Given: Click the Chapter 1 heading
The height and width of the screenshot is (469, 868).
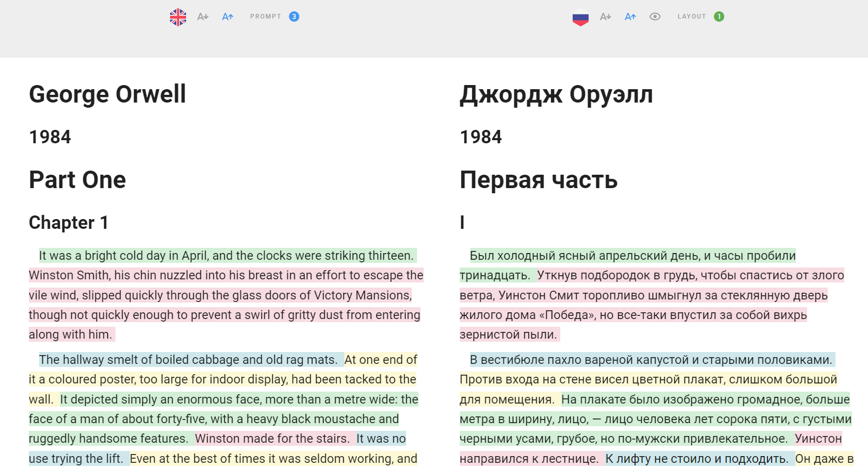Looking at the screenshot, I should [69, 223].
